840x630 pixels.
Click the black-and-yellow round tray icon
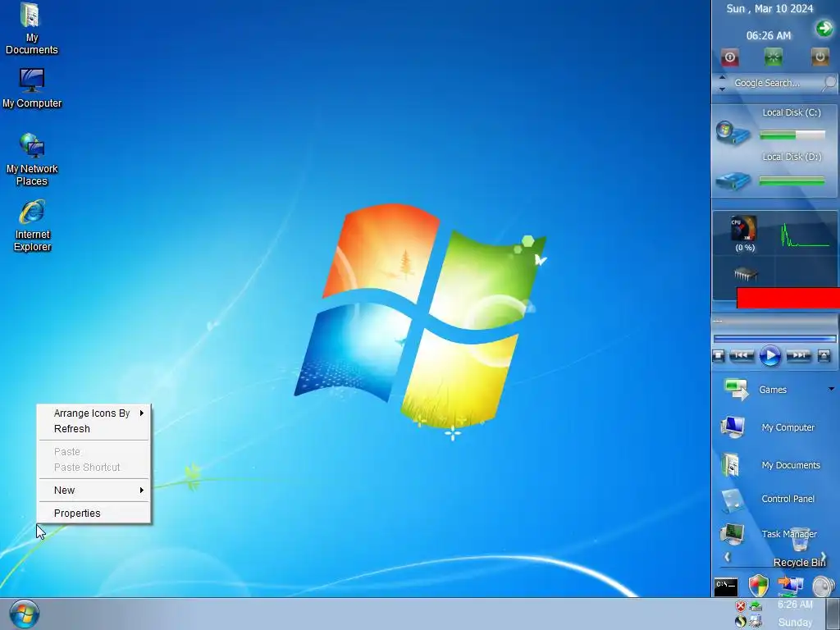tap(741, 622)
